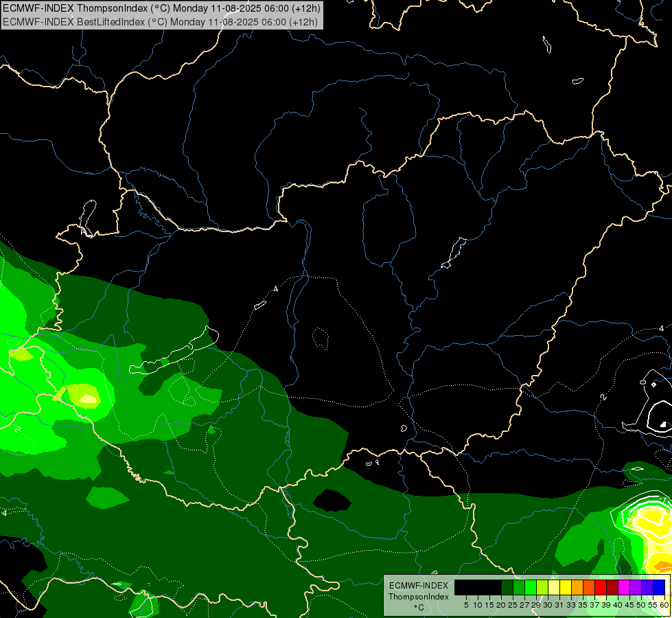This screenshot has width=672, height=618.
Task: Click the °C unit label in the legend
Action: pyautogui.click(x=419, y=608)
